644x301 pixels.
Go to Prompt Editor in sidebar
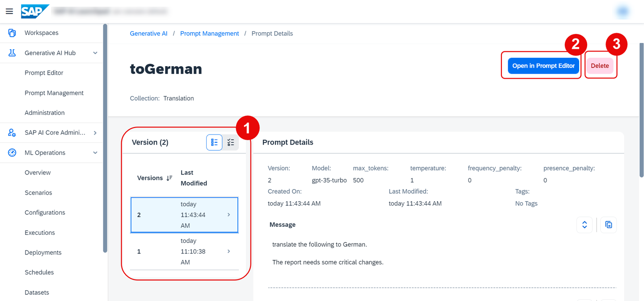(x=44, y=73)
